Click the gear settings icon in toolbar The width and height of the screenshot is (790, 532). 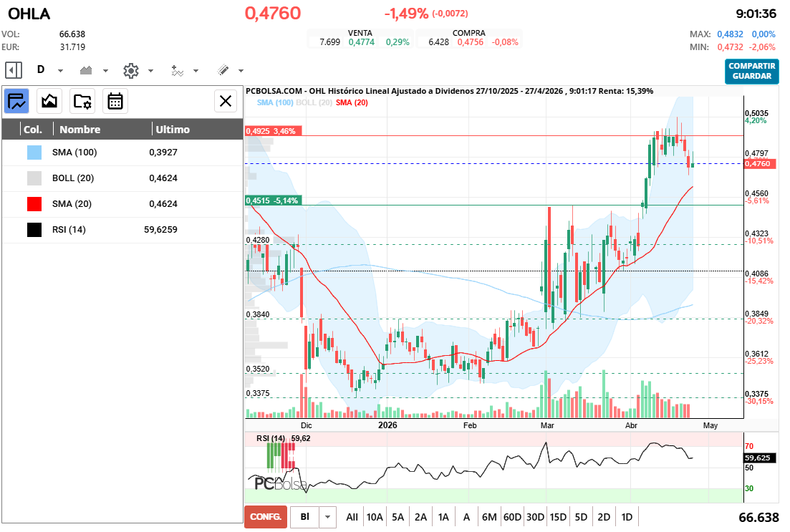click(130, 70)
